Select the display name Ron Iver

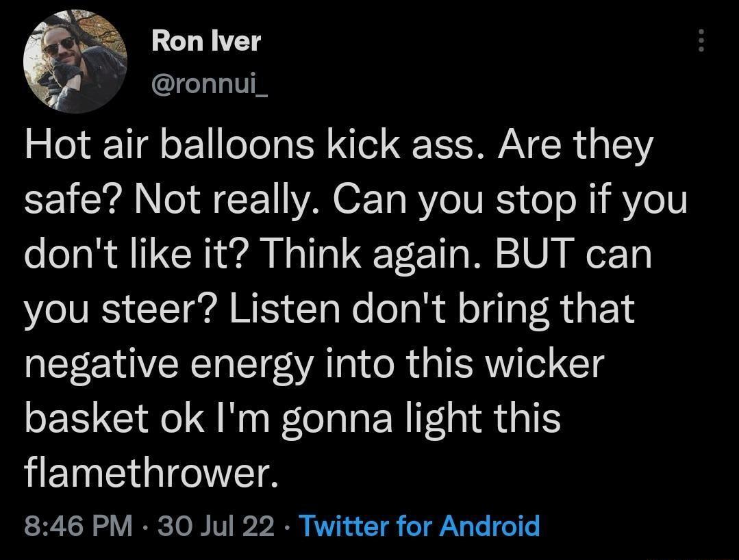pos(205,41)
